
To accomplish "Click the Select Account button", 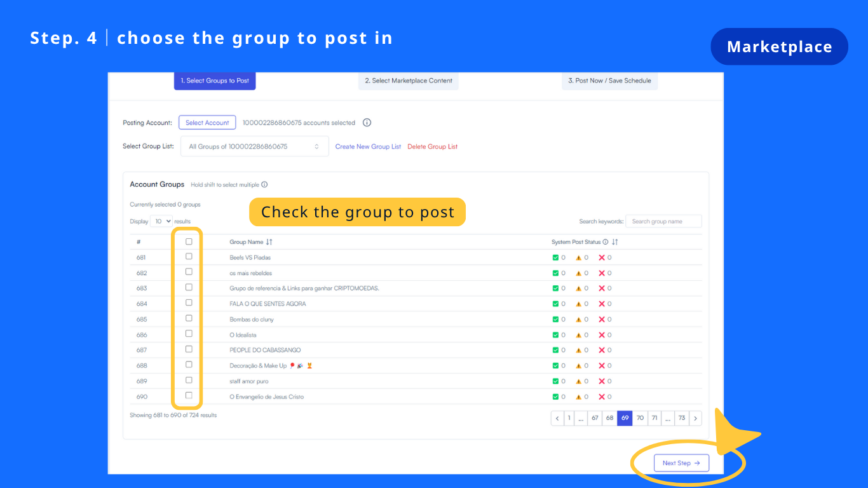I will (207, 123).
